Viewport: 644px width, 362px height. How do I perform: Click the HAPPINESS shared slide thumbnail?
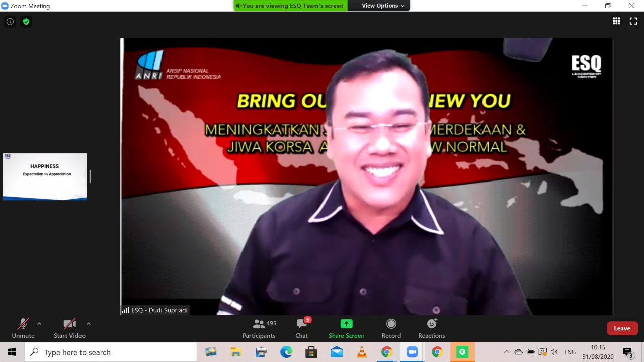click(x=45, y=176)
